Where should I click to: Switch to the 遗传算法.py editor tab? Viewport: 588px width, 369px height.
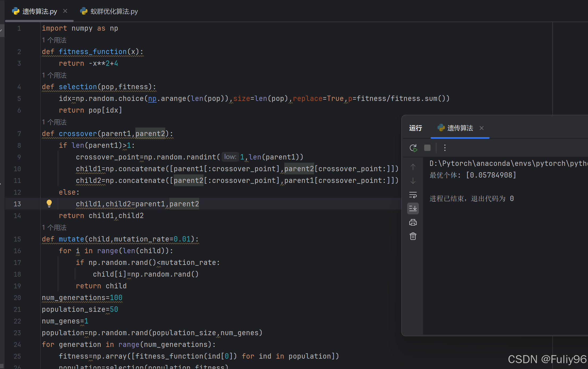pos(39,11)
